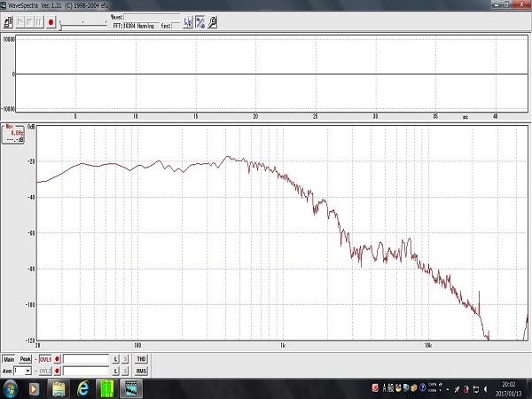Open the Ave averaging count dropdown

pos(28,371)
